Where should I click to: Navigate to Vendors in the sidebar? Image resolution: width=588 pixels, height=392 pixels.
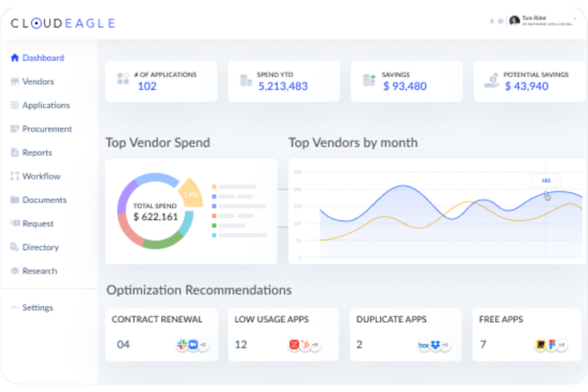point(39,81)
